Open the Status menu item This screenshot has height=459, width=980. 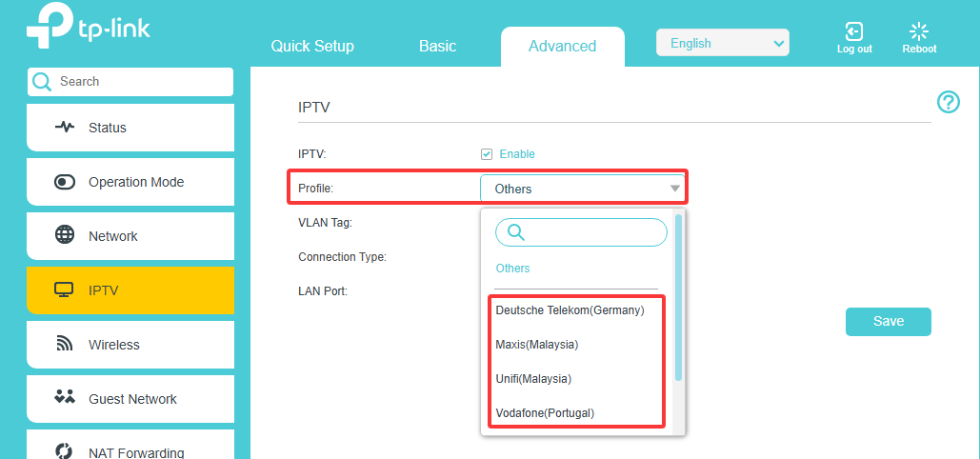pos(130,128)
